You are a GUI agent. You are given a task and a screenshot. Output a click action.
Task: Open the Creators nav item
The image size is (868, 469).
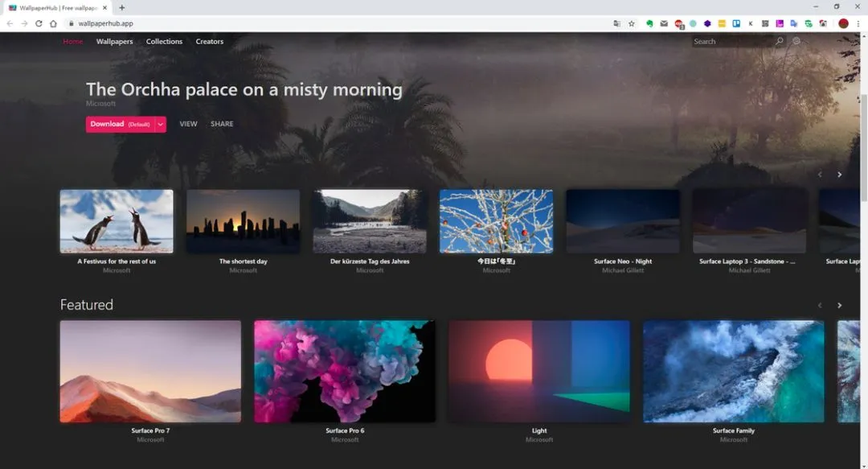coord(209,42)
